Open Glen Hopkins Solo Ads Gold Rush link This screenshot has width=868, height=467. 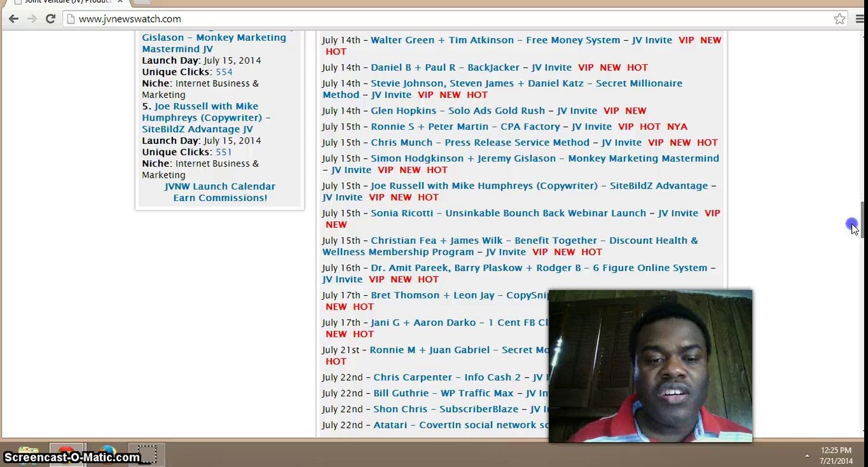458,111
